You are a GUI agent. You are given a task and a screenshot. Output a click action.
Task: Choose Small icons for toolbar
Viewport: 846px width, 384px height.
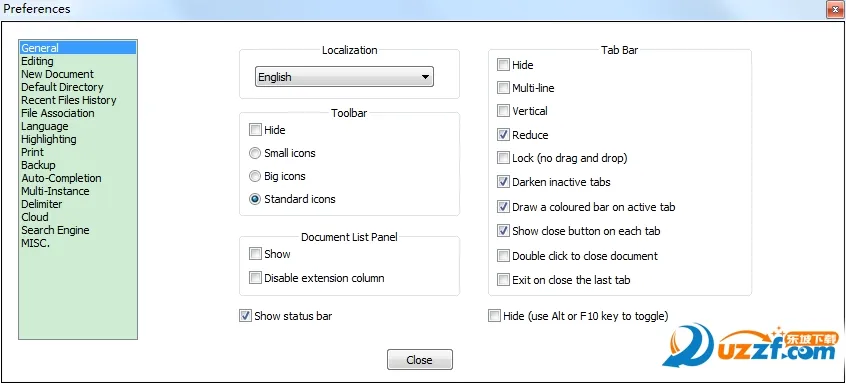point(255,153)
